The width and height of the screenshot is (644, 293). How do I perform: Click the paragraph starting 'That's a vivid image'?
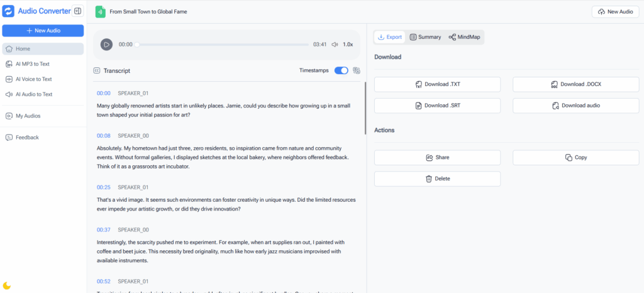(x=226, y=204)
